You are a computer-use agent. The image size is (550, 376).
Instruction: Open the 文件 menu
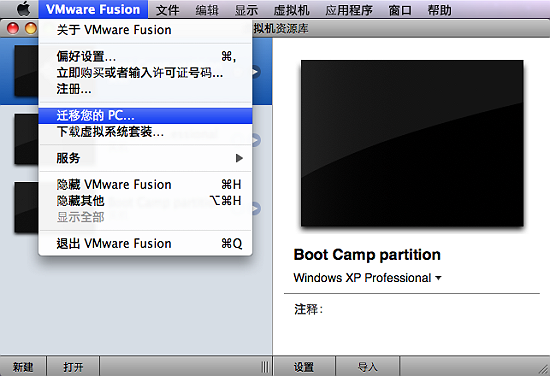pyautogui.click(x=167, y=10)
